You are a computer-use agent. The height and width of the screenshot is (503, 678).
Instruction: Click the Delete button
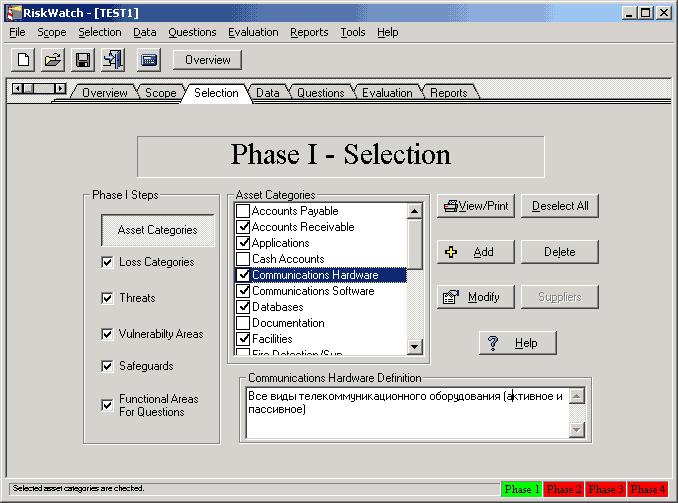560,252
